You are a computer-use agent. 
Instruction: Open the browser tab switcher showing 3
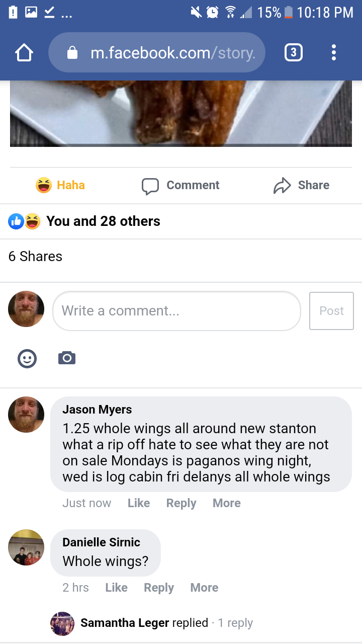click(x=294, y=52)
